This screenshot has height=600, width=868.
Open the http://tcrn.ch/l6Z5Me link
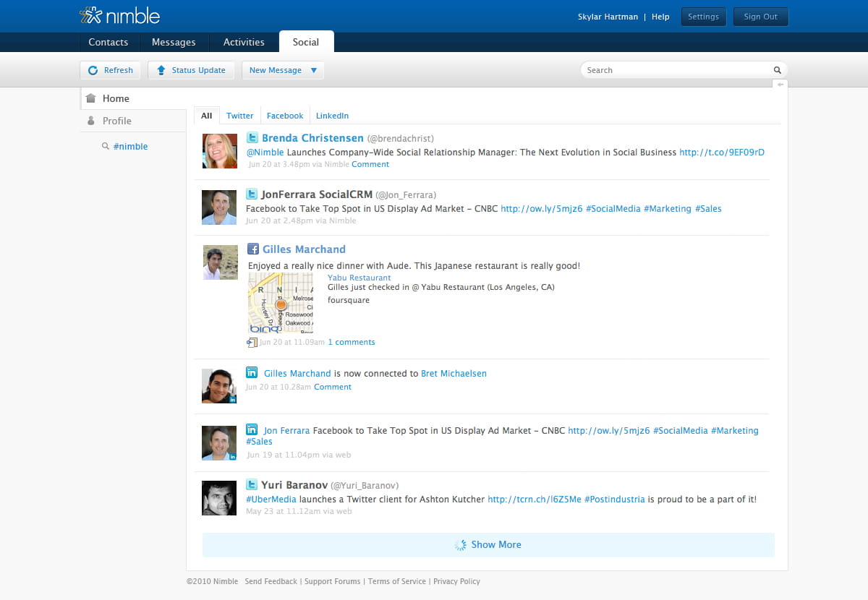[x=535, y=500]
